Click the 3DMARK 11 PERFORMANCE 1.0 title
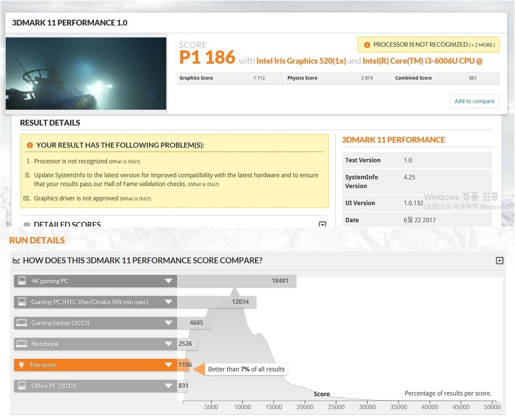The image size is (515, 420). click(70, 22)
